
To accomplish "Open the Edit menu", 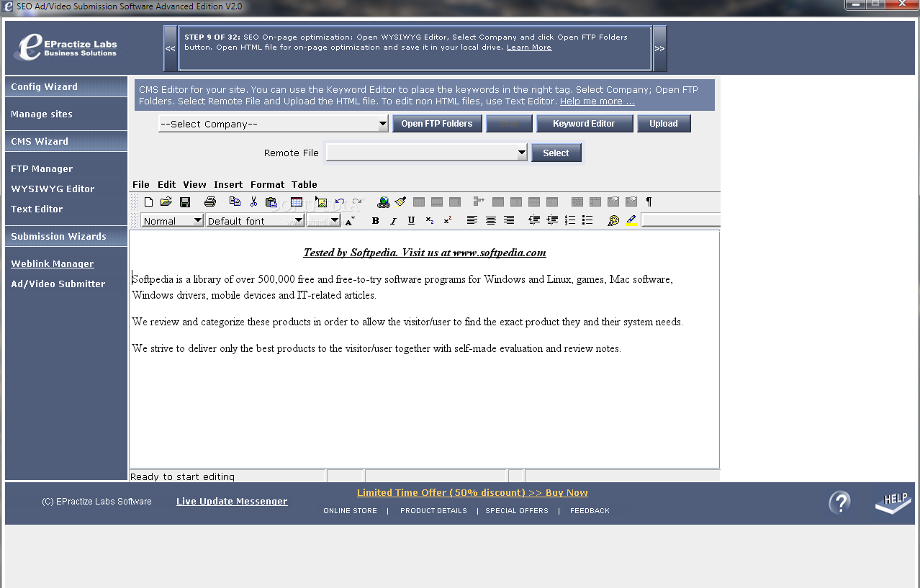I will click(x=167, y=185).
